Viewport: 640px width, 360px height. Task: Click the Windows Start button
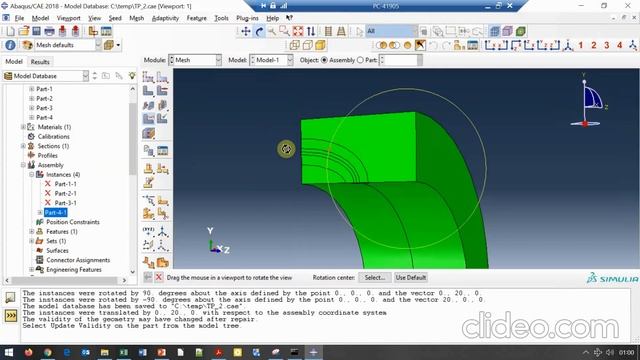tap(9, 352)
